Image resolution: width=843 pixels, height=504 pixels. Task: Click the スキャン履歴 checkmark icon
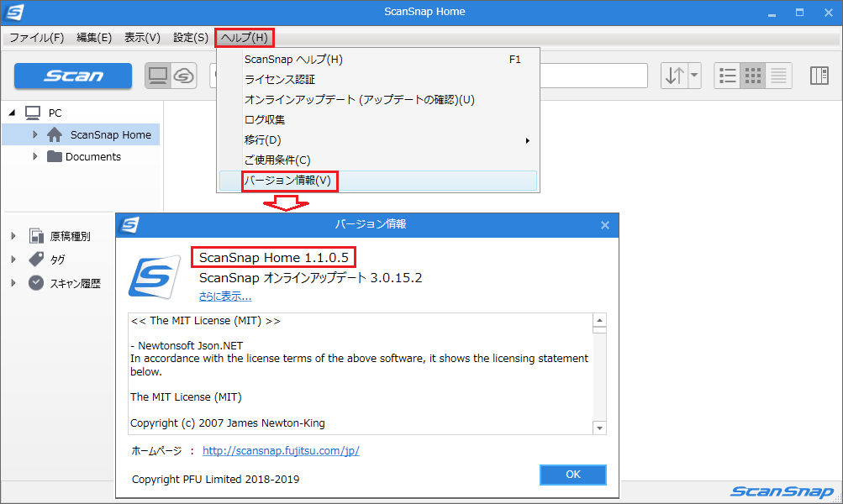(36, 282)
